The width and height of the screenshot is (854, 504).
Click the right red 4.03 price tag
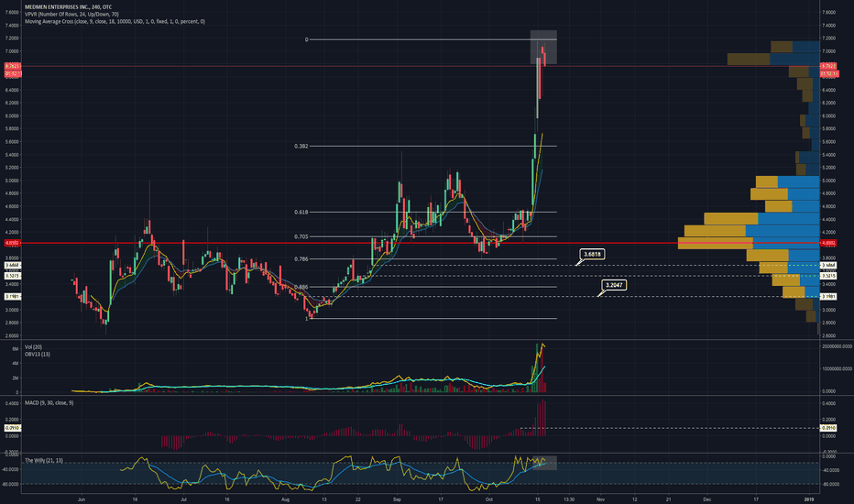828,243
